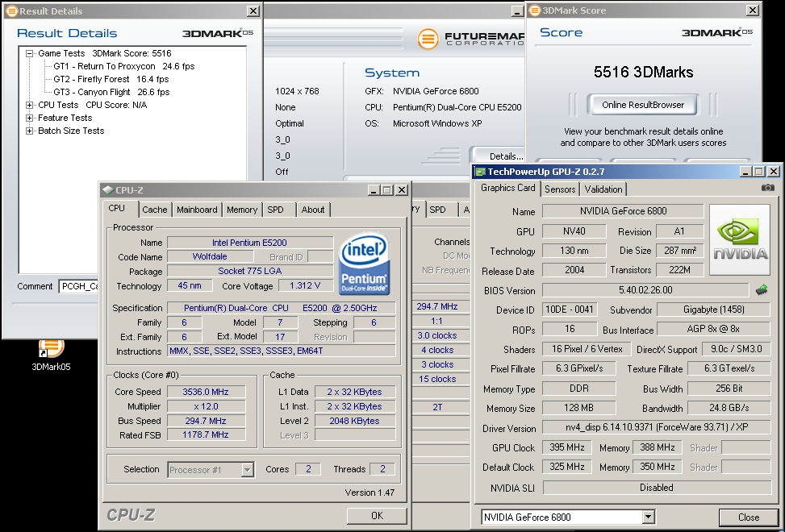
Task: Switch to the Memory tab in CPU-Z
Action: click(242, 210)
